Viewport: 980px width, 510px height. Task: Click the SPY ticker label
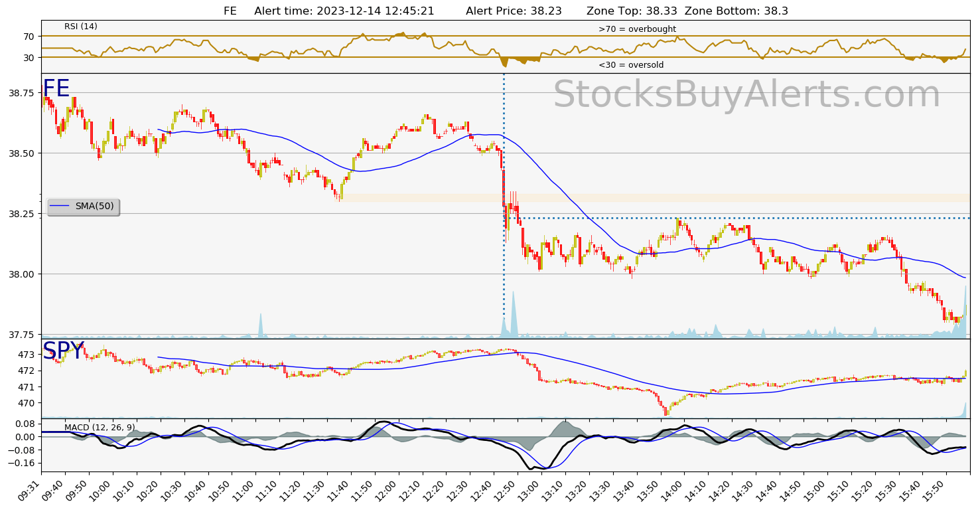[x=63, y=351]
